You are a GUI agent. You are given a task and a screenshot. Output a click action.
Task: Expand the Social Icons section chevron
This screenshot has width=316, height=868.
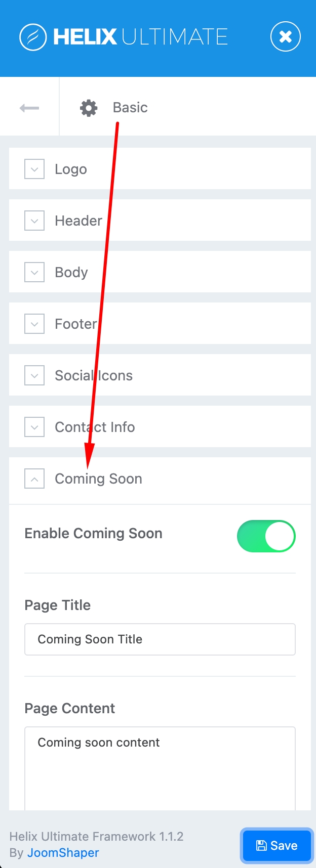[34, 375]
